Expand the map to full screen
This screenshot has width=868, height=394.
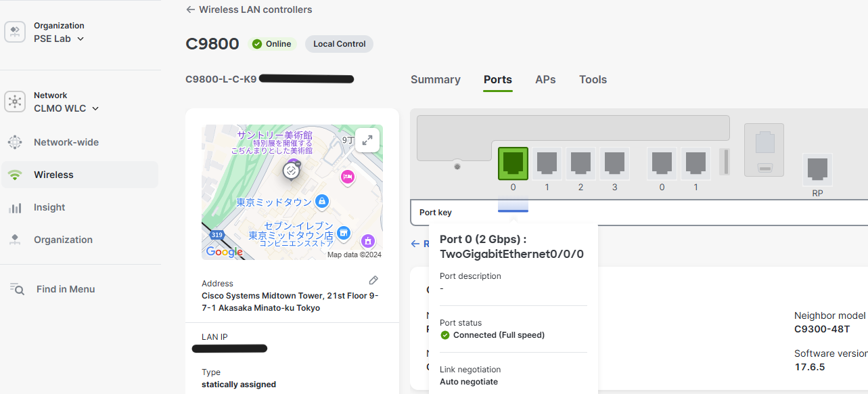coord(367,140)
